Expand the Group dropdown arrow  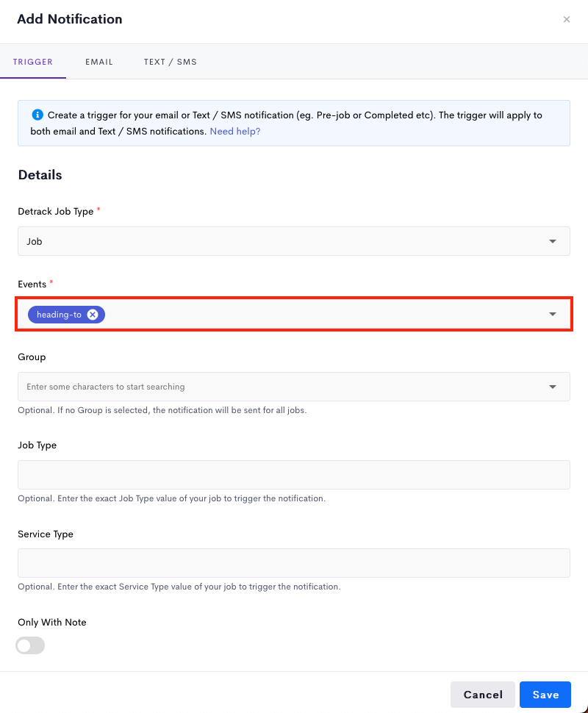coord(553,387)
